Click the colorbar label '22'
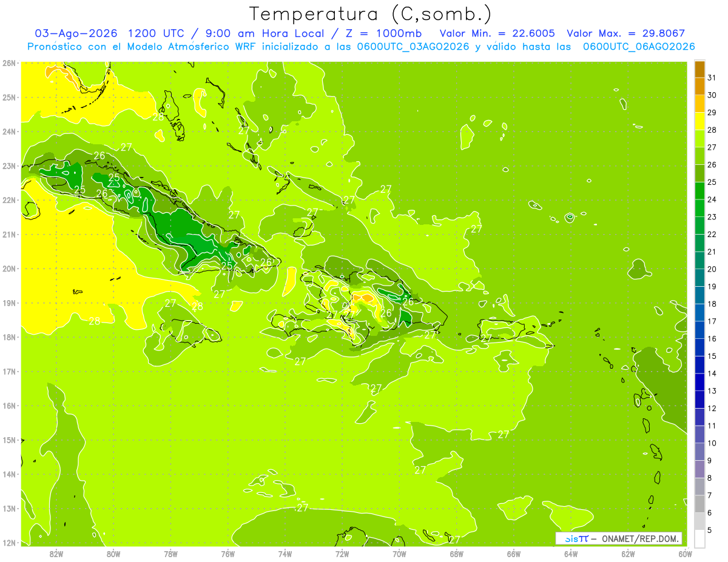728x562 pixels. (x=712, y=234)
